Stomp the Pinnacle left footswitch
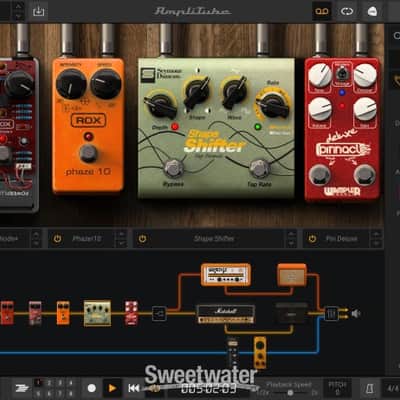The image size is (400, 400). (x=319, y=175)
